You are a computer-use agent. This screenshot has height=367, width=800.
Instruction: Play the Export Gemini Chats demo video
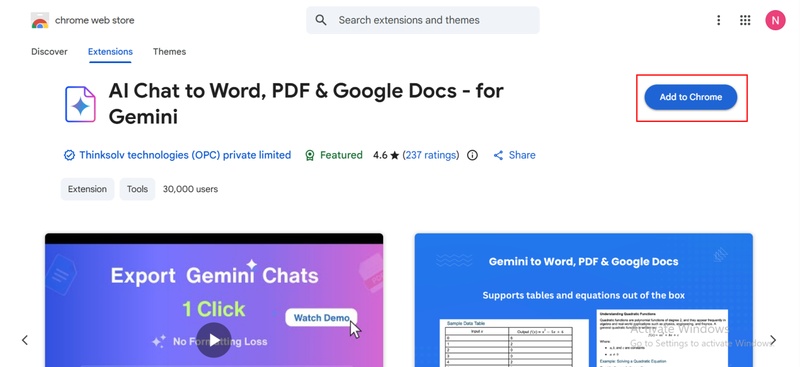214,340
